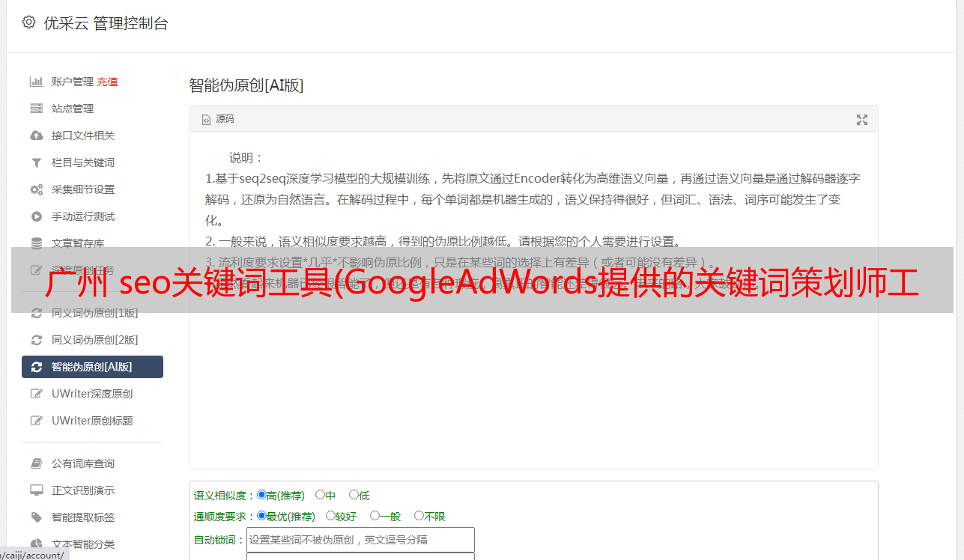964x560 pixels.
Task: Open 正文识别演示 in sidebar
Action: tap(83, 490)
